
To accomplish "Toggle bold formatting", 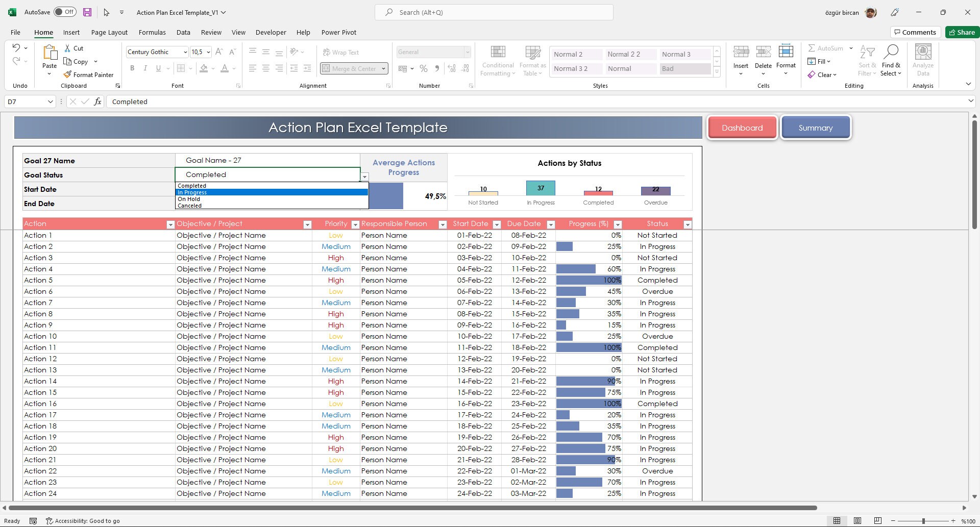I will click(132, 68).
